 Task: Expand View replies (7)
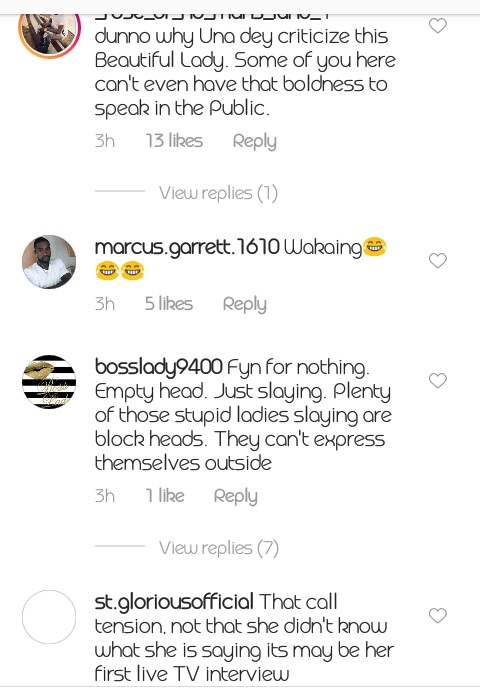pos(219,548)
